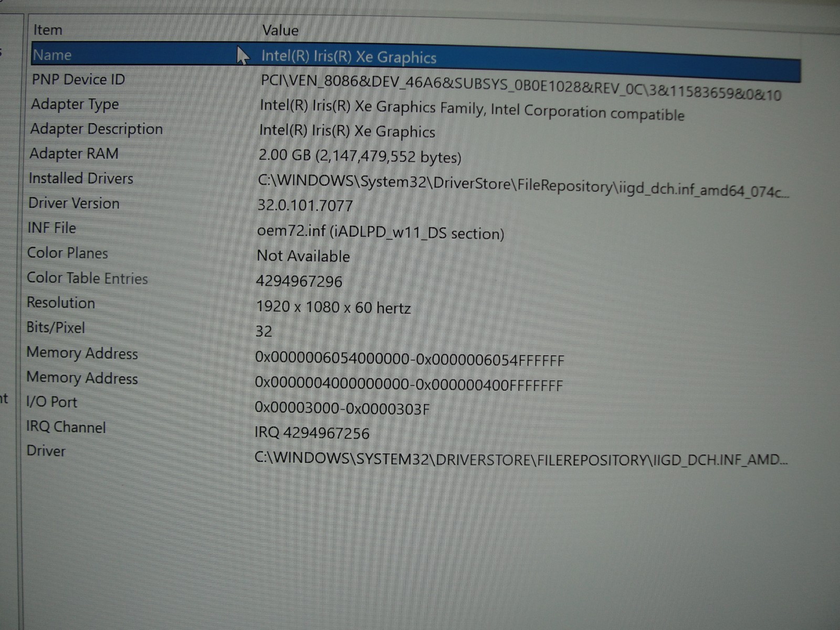Click the 0x00003000-0x0000303F port value
This screenshot has width=840, height=630.
coord(342,408)
